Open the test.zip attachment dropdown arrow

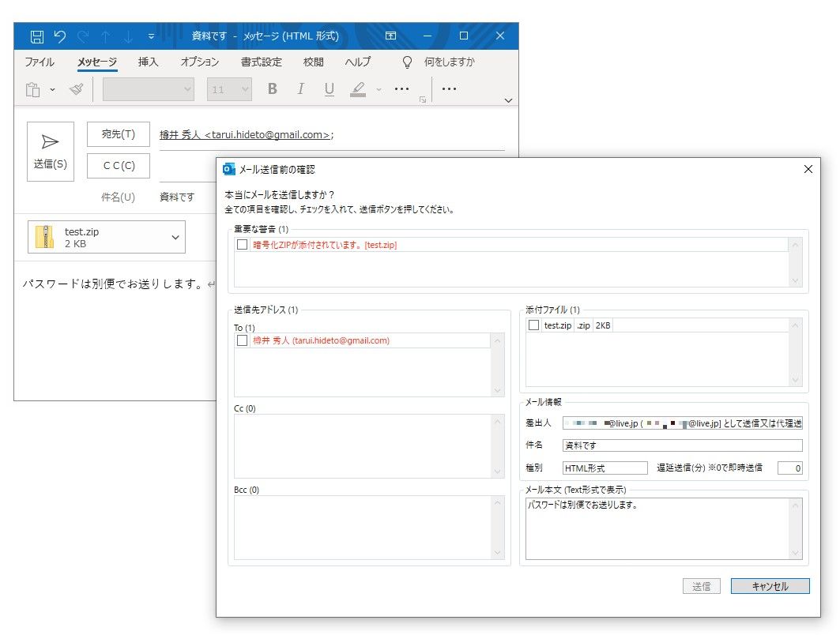coord(175,237)
